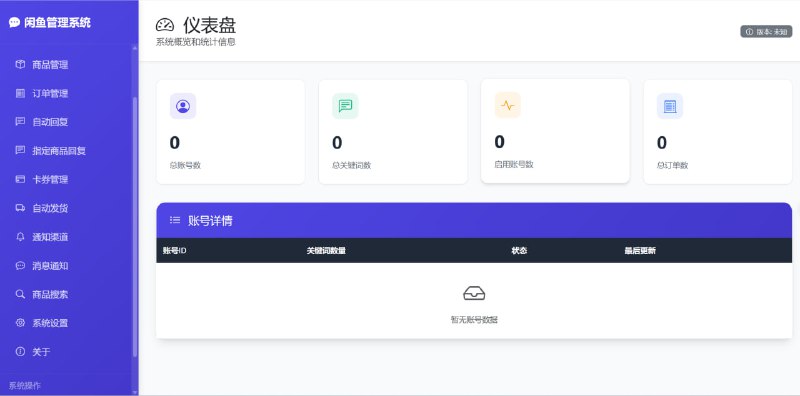The height and width of the screenshot is (396, 800).
Task: Click the bubble icon beside 消息通知
Action: [x=20, y=265]
